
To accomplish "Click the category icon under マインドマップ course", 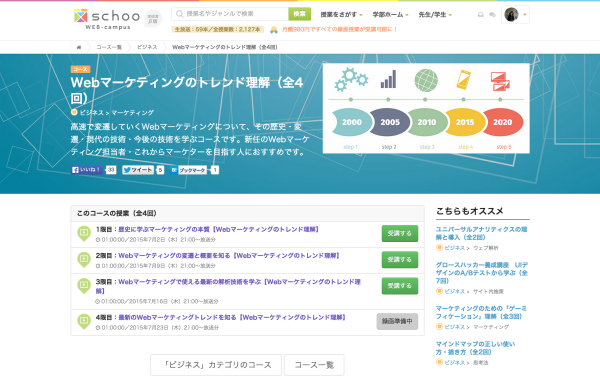I will click(439, 362).
